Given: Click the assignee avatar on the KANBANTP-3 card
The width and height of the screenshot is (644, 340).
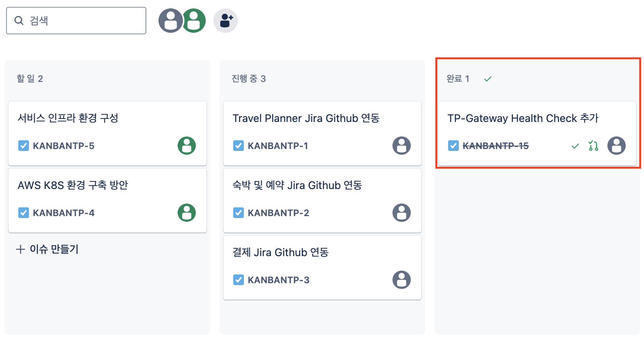Looking at the screenshot, I should pos(402,280).
